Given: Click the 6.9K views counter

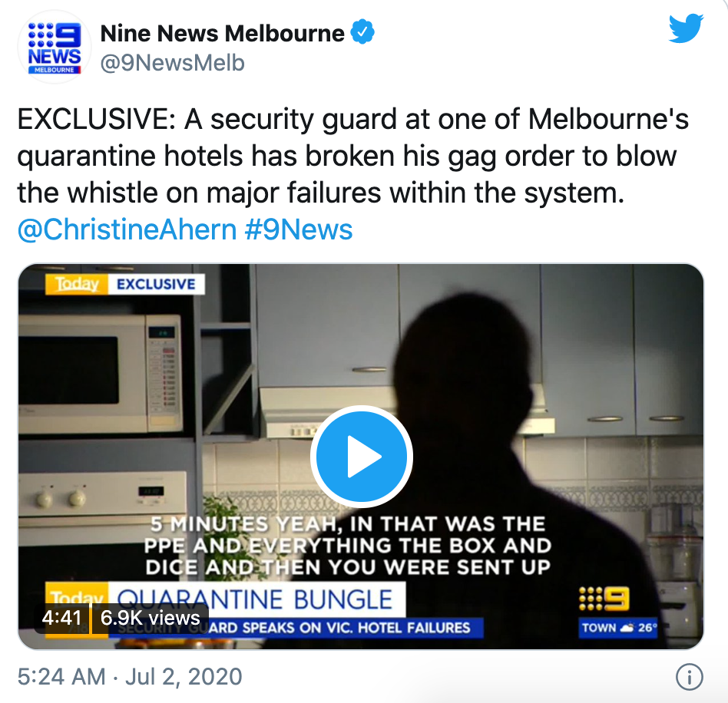Looking at the screenshot, I should (x=151, y=618).
